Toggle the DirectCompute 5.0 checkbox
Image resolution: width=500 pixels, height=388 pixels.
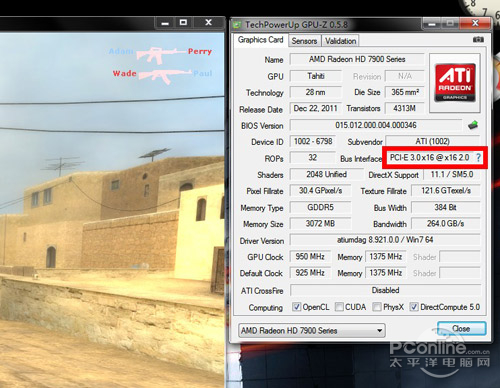coord(414,307)
